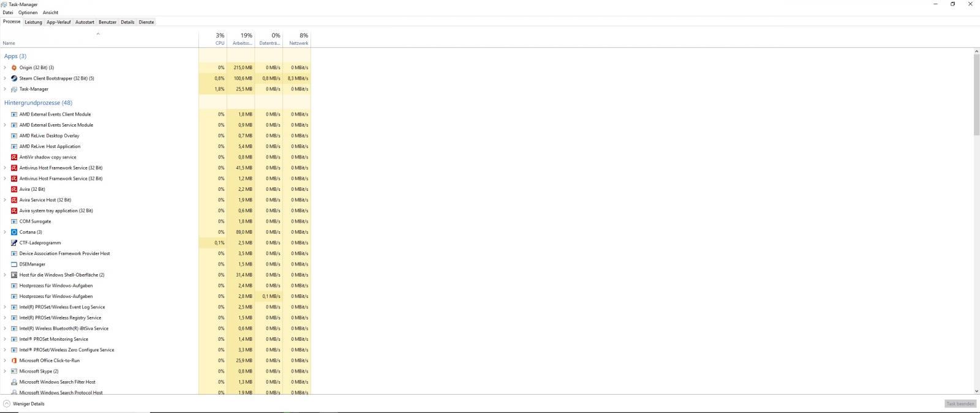The height and width of the screenshot is (413, 980).
Task: Sort by the CPU column header
Action: 213,39
